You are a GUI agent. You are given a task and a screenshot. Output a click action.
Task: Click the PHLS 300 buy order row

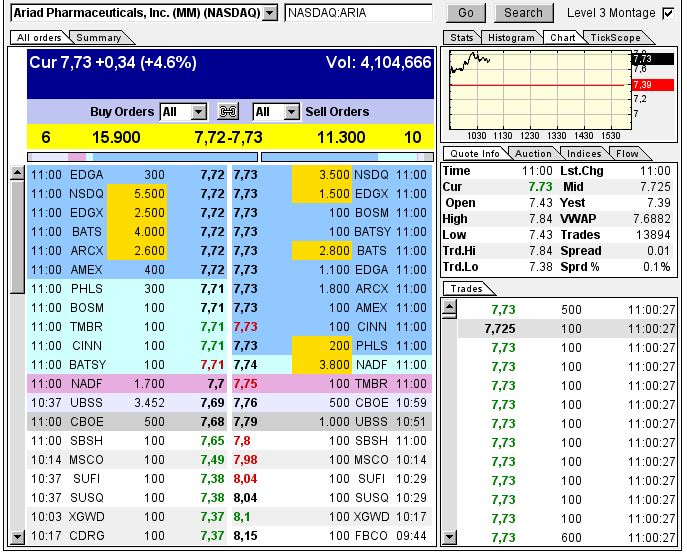127,289
